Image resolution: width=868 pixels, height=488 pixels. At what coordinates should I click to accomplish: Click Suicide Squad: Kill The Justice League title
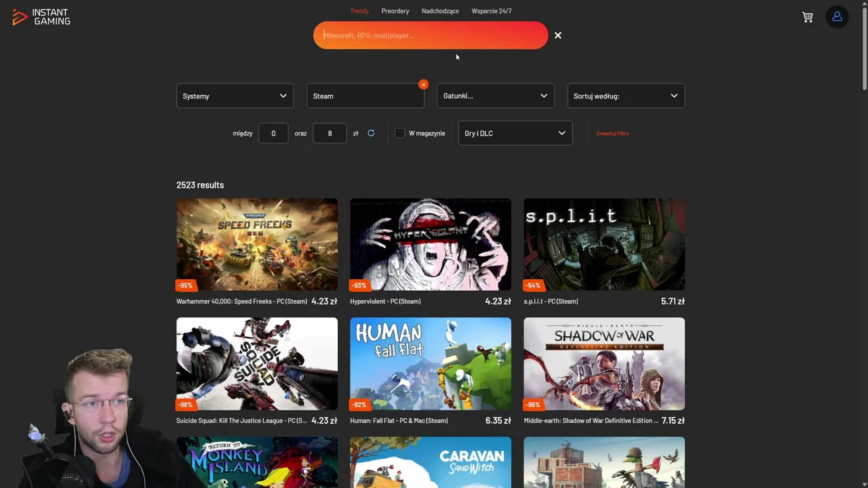click(241, 421)
